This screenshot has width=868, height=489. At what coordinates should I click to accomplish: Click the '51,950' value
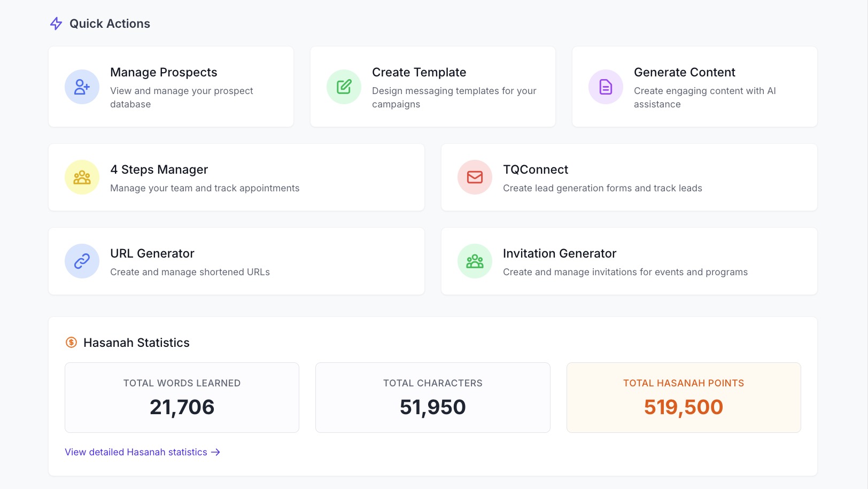(433, 407)
